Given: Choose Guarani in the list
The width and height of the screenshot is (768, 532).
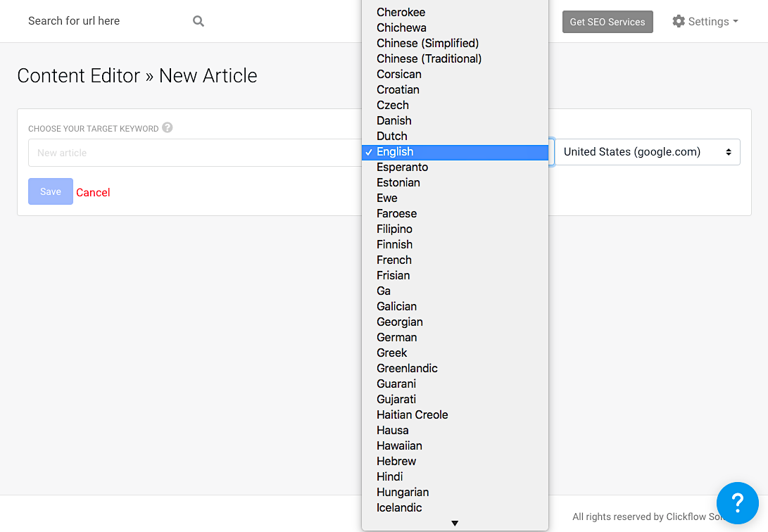Looking at the screenshot, I should tap(455, 384).
